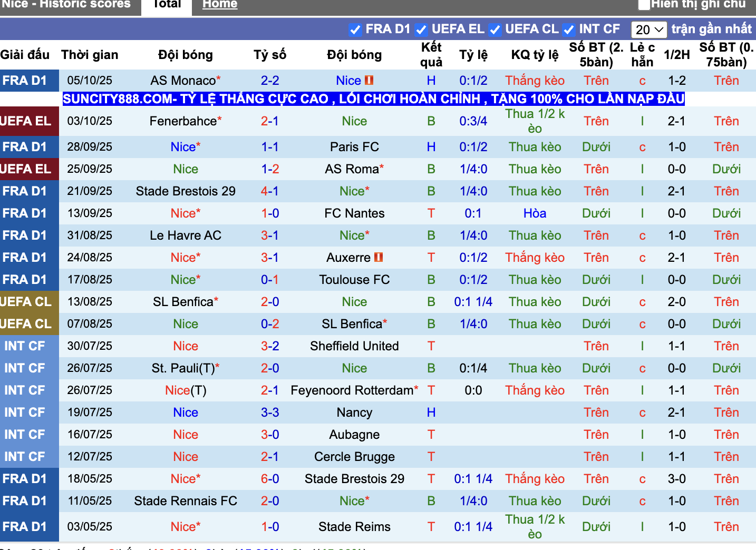The height and width of the screenshot is (550, 756).
Task: Toggle the INT CF filter checkbox
Action: (x=568, y=30)
